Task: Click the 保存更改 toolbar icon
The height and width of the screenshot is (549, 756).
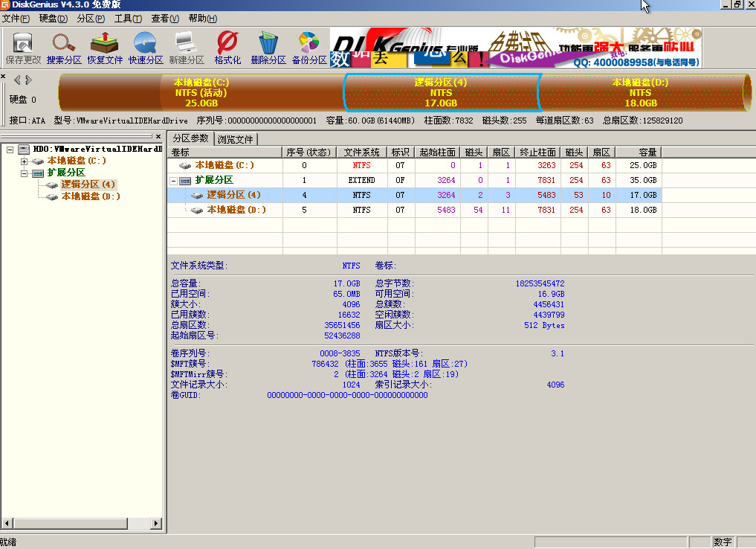Action: (x=23, y=48)
